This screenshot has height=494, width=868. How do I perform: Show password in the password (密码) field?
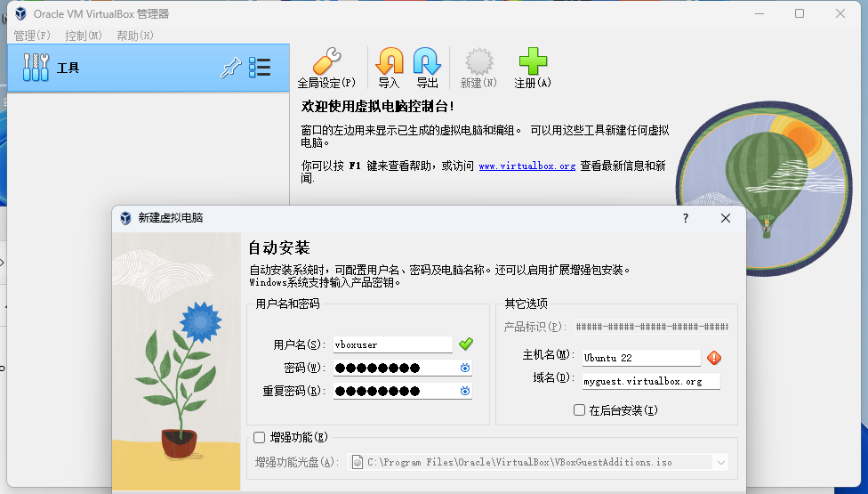tap(465, 368)
